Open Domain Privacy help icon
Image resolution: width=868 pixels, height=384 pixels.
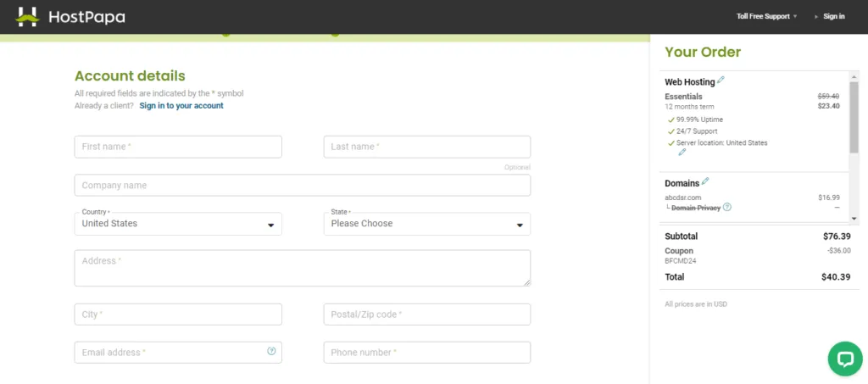click(727, 207)
